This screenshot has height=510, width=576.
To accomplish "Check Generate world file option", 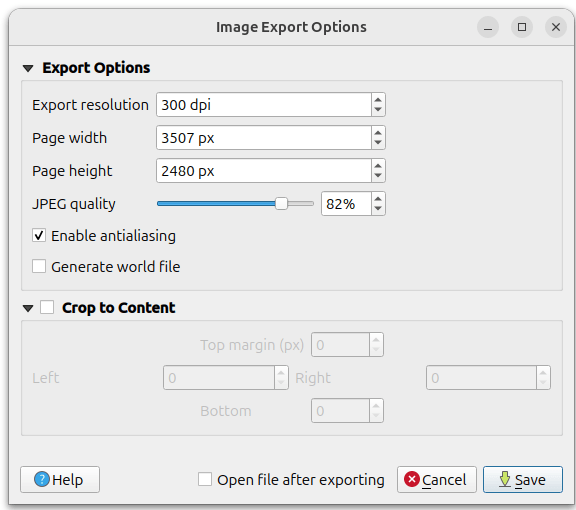I will pos(39,266).
